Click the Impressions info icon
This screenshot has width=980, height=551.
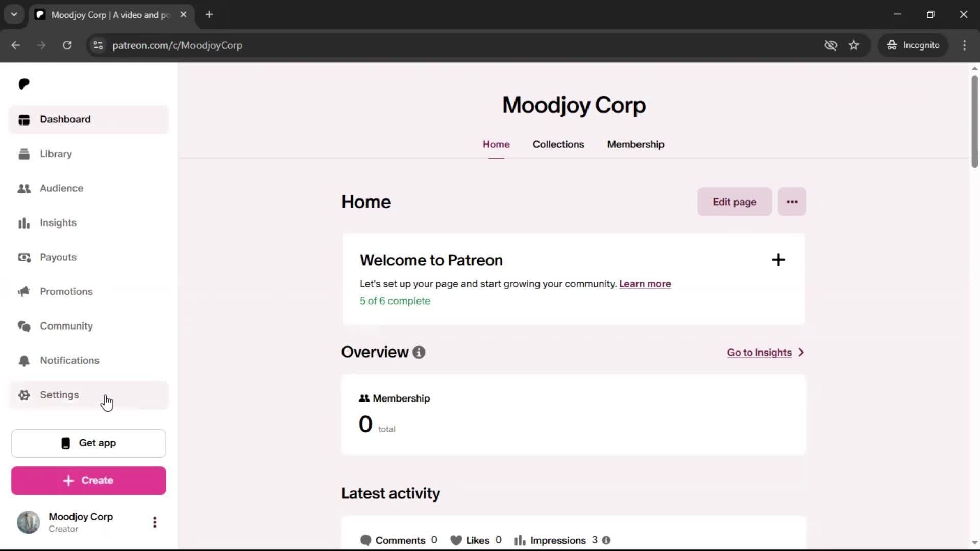(x=606, y=540)
